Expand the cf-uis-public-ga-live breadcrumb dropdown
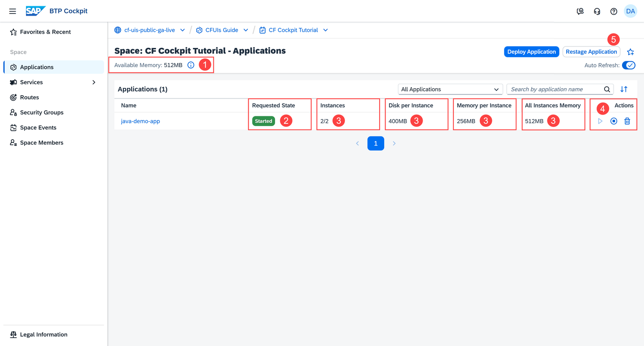This screenshot has height=346, width=644. (182, 30)
